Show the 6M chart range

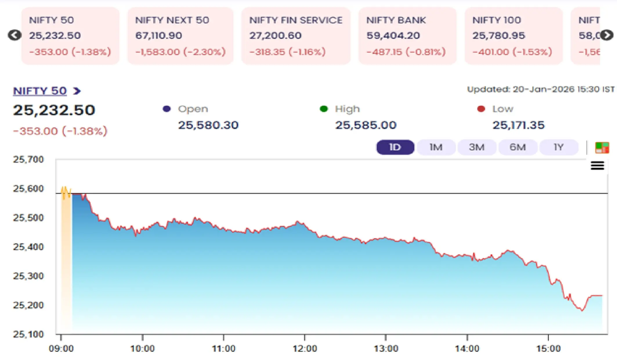point(518,147)
